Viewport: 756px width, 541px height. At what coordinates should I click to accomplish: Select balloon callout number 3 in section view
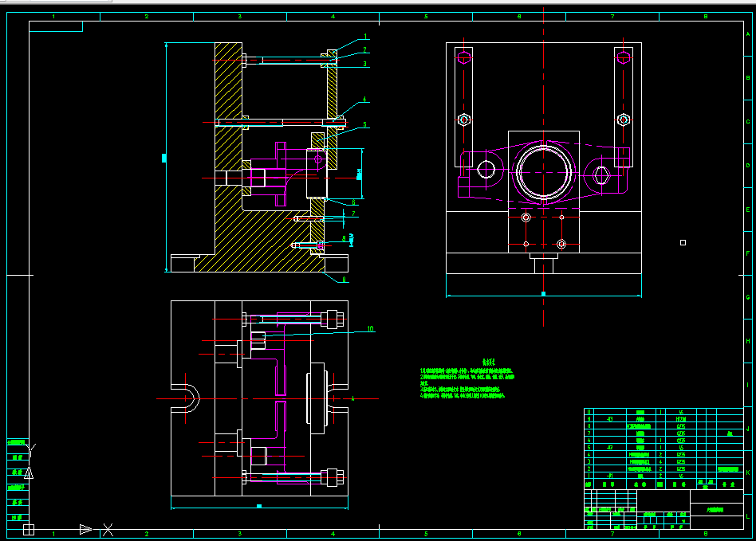[365, 64]
